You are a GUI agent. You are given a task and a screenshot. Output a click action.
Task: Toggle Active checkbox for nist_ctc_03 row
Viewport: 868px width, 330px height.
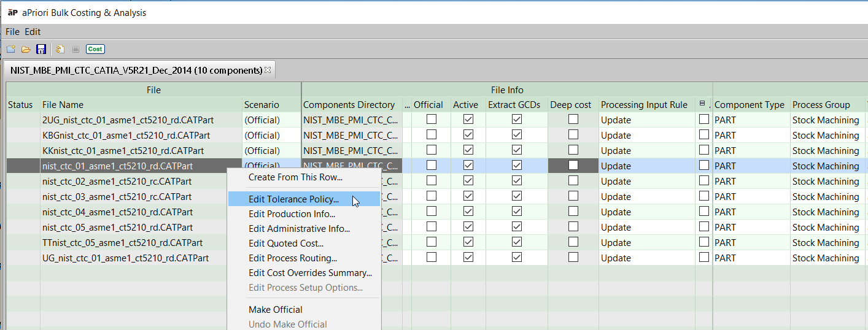coord(469,196)
